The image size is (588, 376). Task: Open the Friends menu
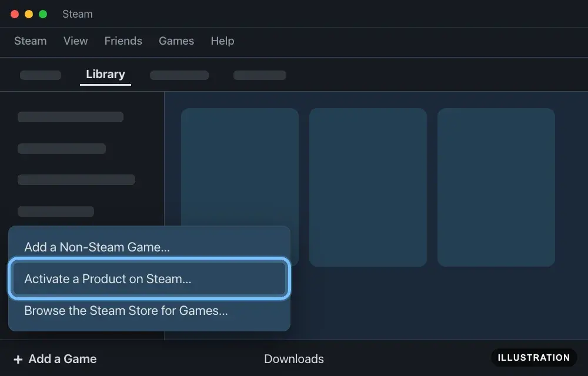(x=123, y=41)
